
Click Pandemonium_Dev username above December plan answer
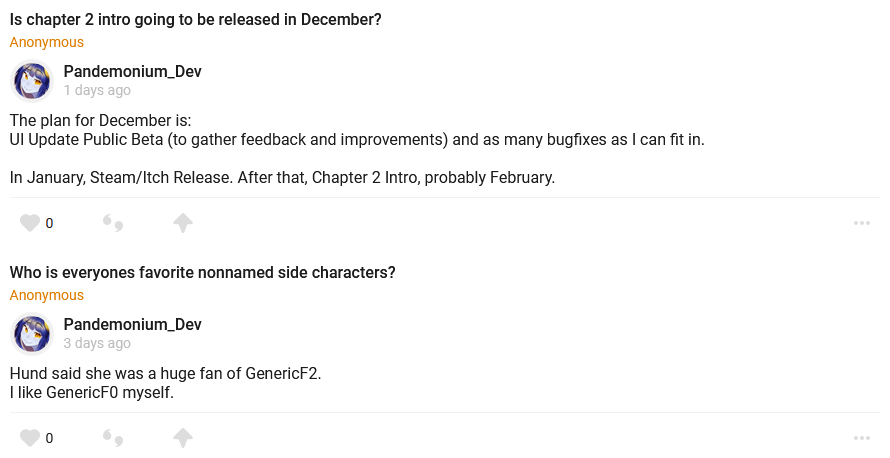point(133,71)
